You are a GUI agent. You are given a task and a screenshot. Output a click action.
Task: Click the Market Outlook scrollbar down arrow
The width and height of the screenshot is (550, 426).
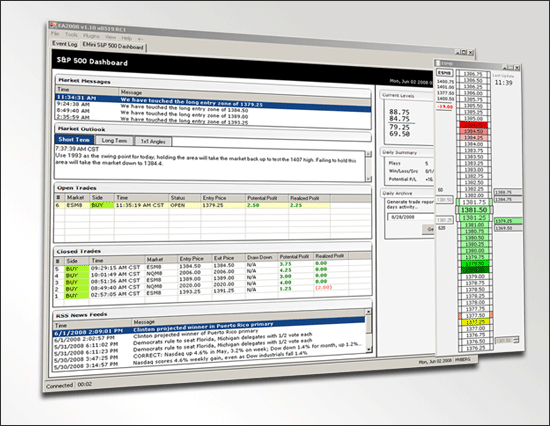coord(369,179)
